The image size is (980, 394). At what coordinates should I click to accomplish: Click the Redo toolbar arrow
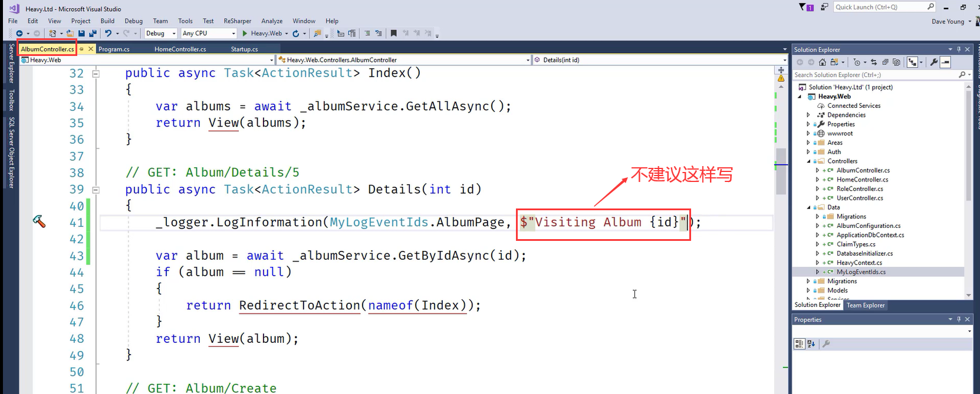(126, 34)
